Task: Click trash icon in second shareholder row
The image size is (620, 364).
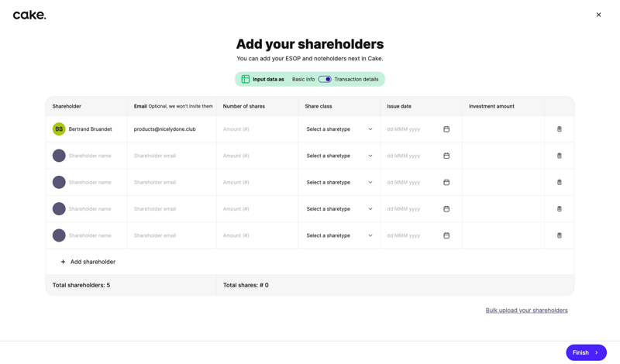Action: pyautogui.click(x=559, y=156)
